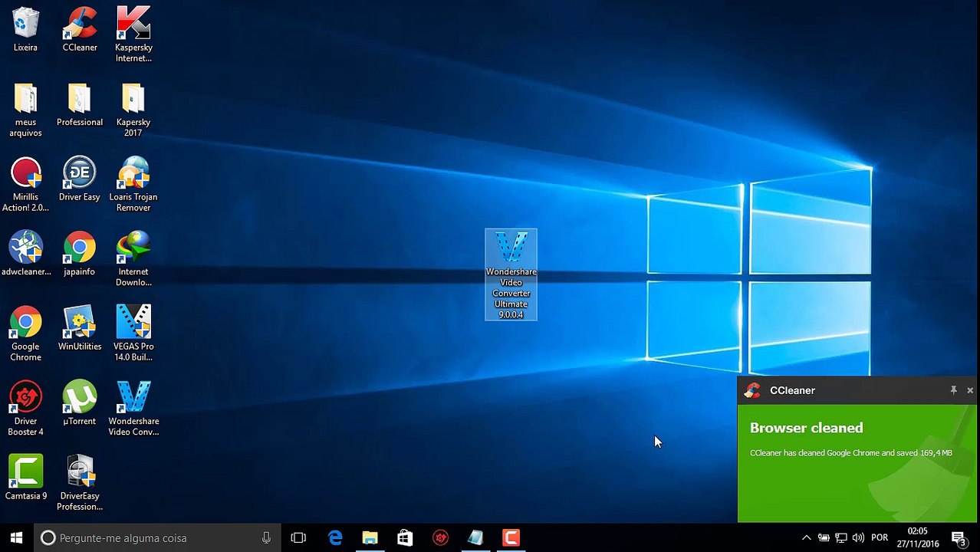Select the Mirillis Action! shortcut
Screen dimensions: 980x552
pos(25,184)
